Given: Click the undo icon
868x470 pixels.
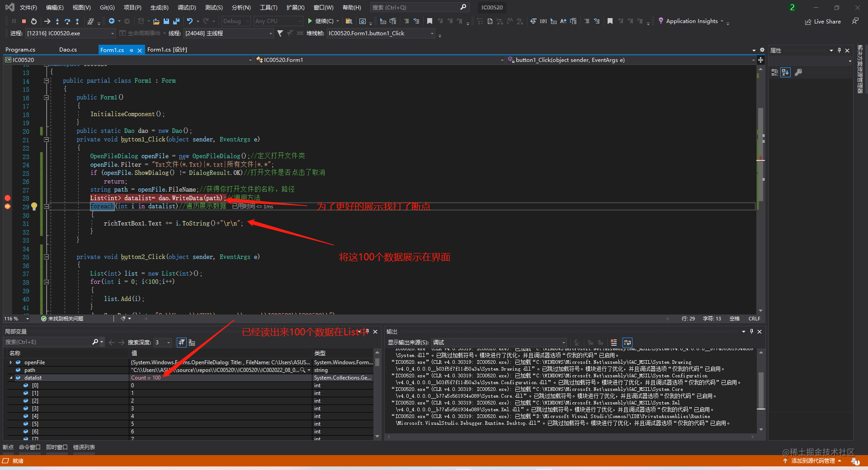Looking at the screenshot, I should 190,21.
